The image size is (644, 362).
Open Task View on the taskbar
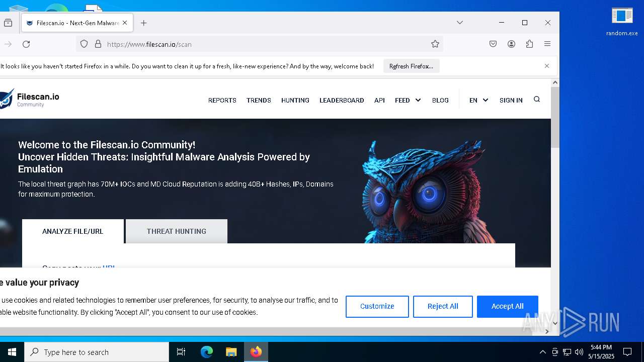(x=181, y=352)
